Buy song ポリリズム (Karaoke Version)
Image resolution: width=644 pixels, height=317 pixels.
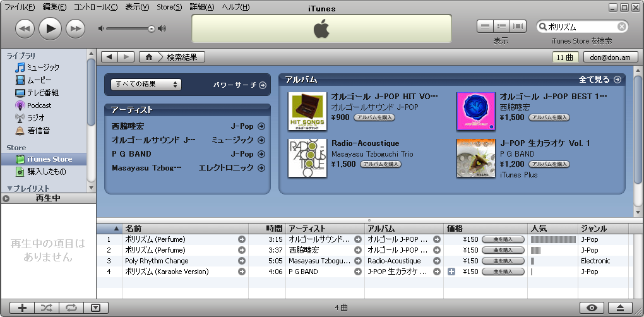(503, 272)
